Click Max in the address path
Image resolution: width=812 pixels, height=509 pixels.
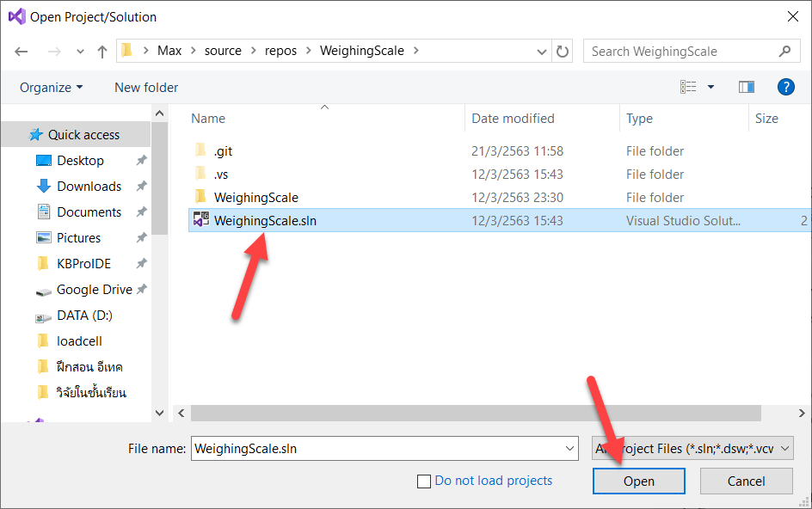click(x=169, y=51)
